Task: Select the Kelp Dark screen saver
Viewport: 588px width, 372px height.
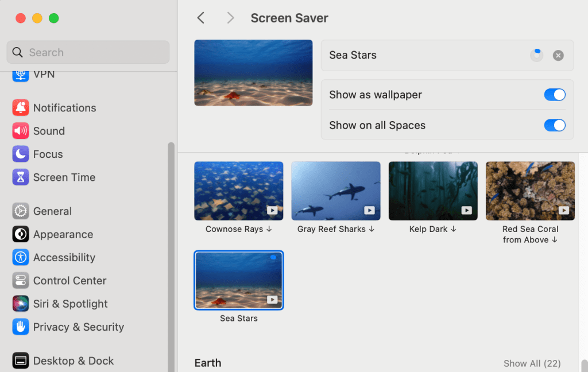Action: coord(432,191)
